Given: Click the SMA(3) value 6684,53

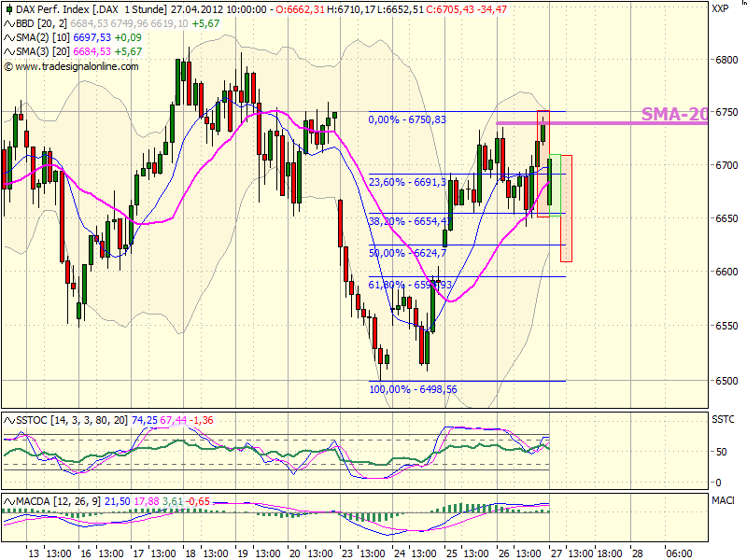Looking at the screenshot, I should coord(92,51).
